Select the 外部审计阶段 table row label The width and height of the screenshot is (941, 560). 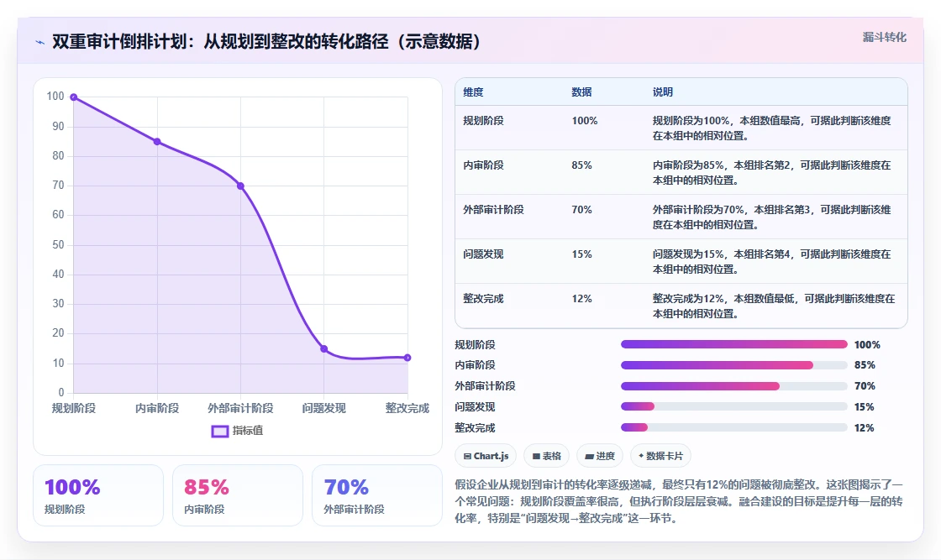[493, 210]
